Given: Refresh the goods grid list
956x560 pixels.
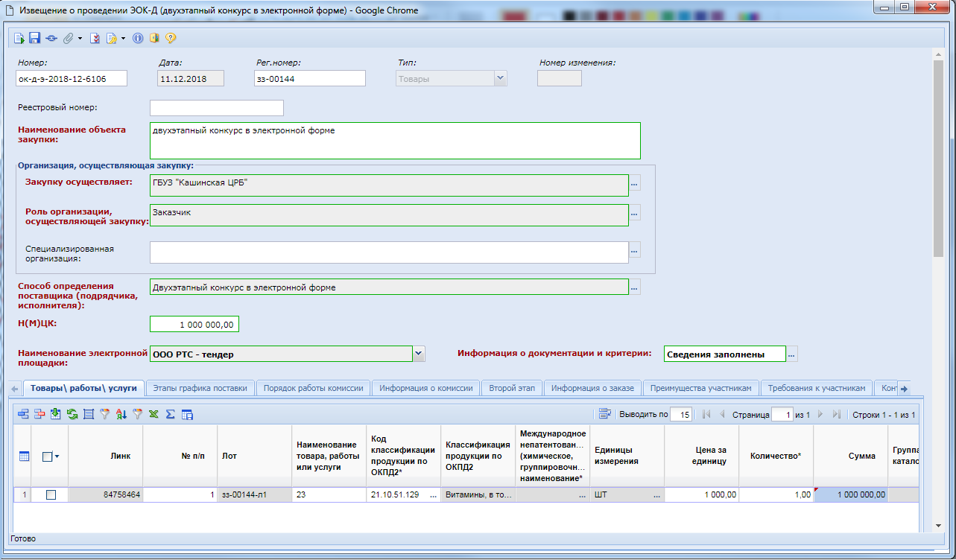Looking at the screenshot, I should click(72, 413).
